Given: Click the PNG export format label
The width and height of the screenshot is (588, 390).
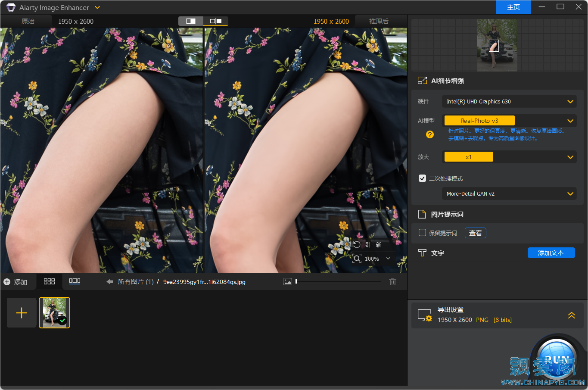Looking at the screenshot, I should tap(482, 320).
